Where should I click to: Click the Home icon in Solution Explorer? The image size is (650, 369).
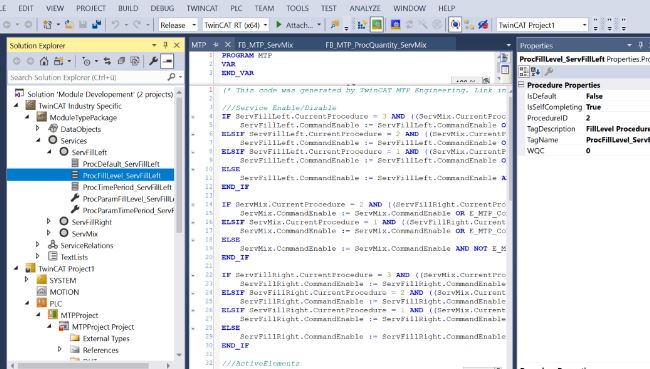click(x=44, y=61)
